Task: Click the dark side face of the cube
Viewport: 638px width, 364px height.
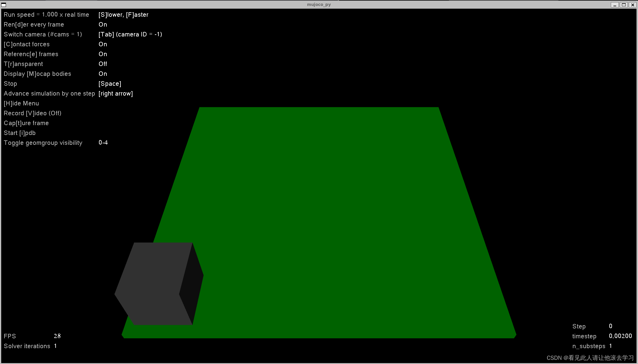Action: (192, 284)
